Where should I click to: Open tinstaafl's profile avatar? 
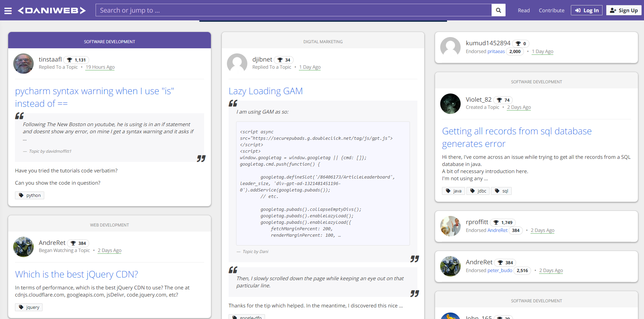tap(23, 64)
